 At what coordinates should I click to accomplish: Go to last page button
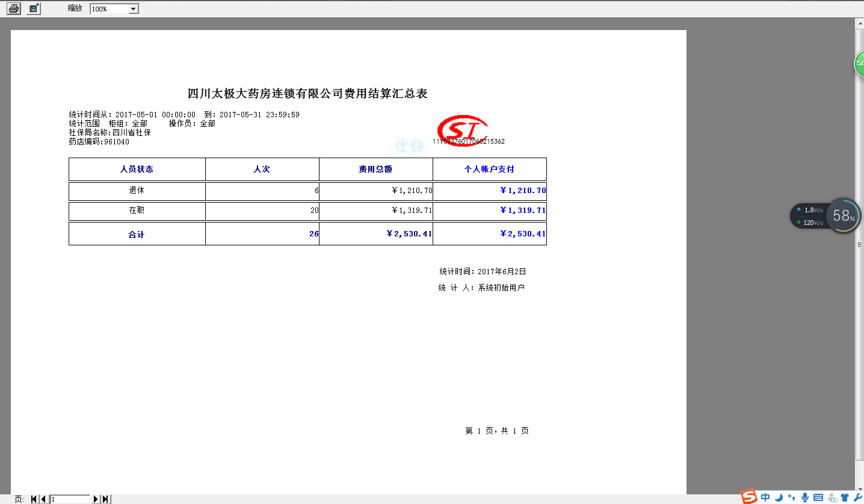point(105,499)
